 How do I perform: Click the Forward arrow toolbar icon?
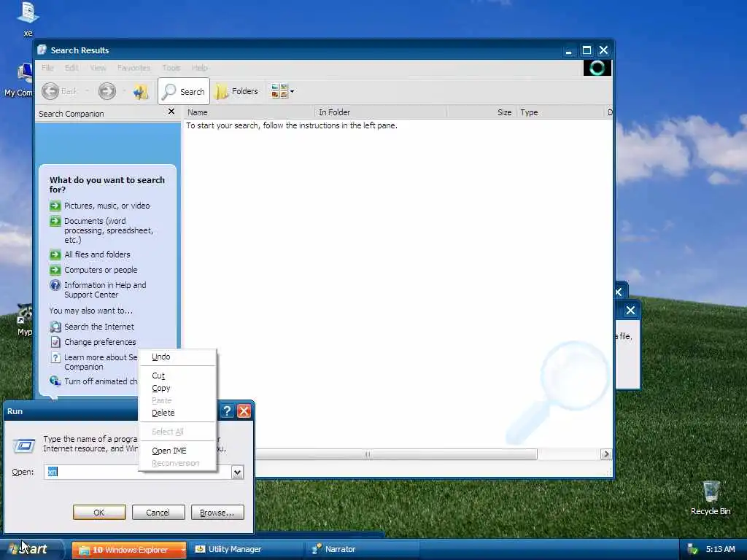pos(107,91)
